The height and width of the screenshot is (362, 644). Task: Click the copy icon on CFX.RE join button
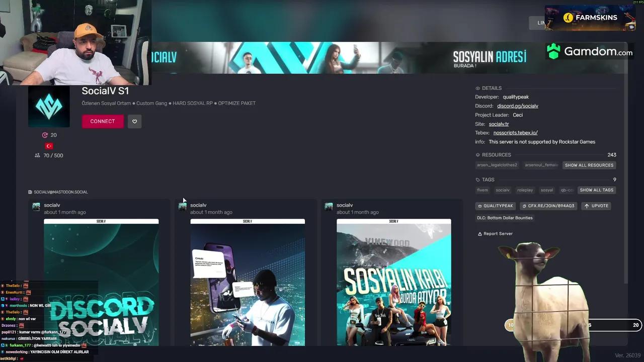point(524,206)
